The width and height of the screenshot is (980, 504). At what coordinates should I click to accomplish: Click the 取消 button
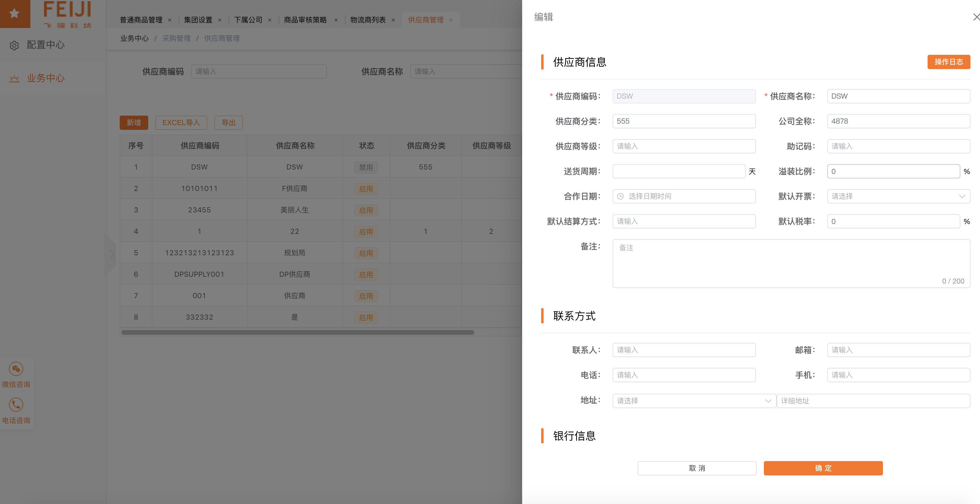697,468
